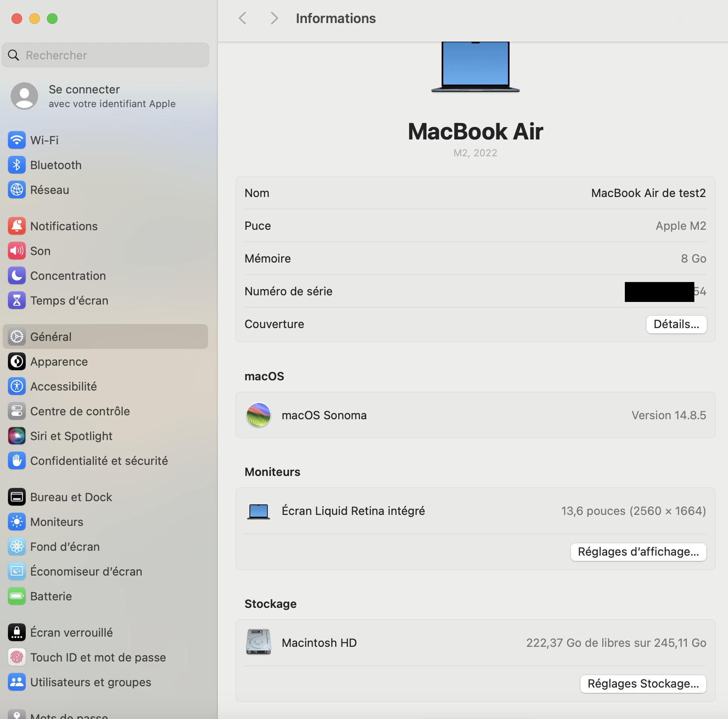Select the Batterie icon

(16, 596)
